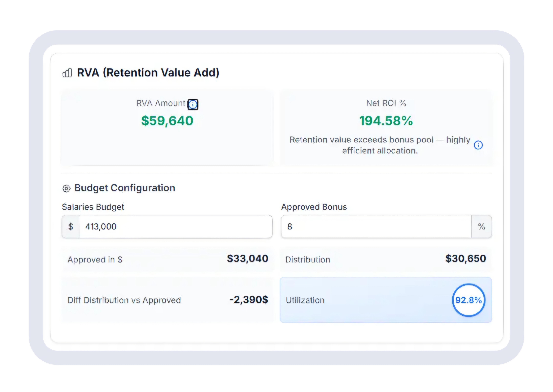
Task: Click the Salaries Budget label
Action: coord(93,207)
